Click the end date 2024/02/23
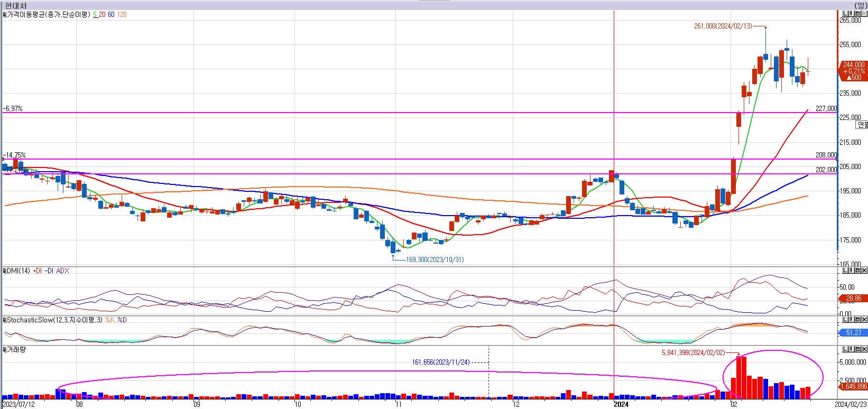Viewport: 868px width, 409px height. [851, 405]
